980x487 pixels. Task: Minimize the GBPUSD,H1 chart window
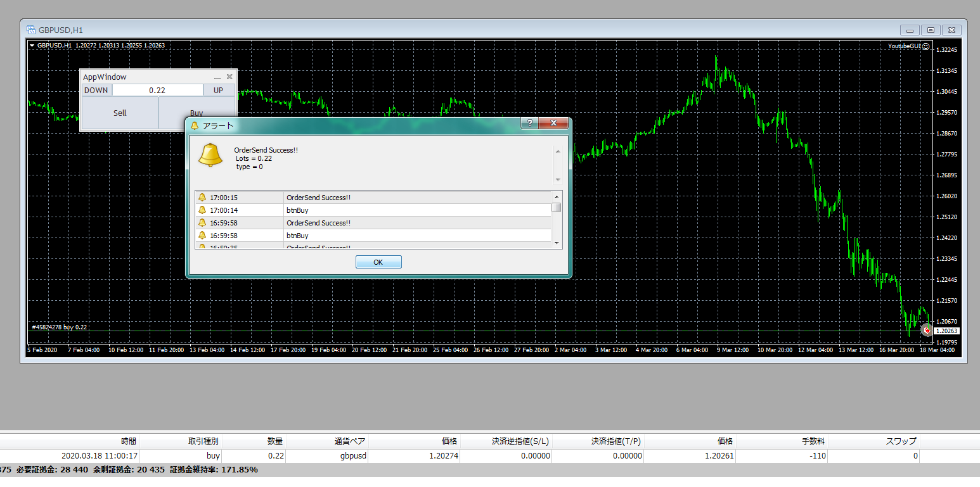[910, 30]
